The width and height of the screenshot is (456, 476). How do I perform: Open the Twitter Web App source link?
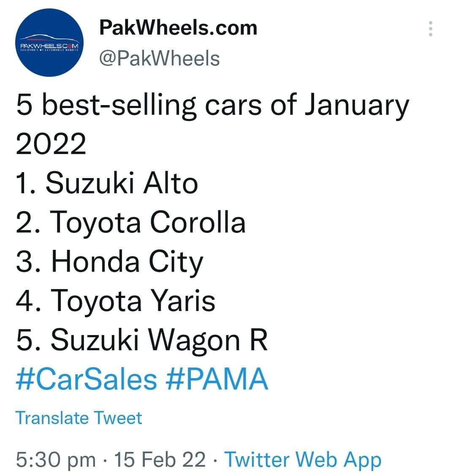click(x=303, y=459)
